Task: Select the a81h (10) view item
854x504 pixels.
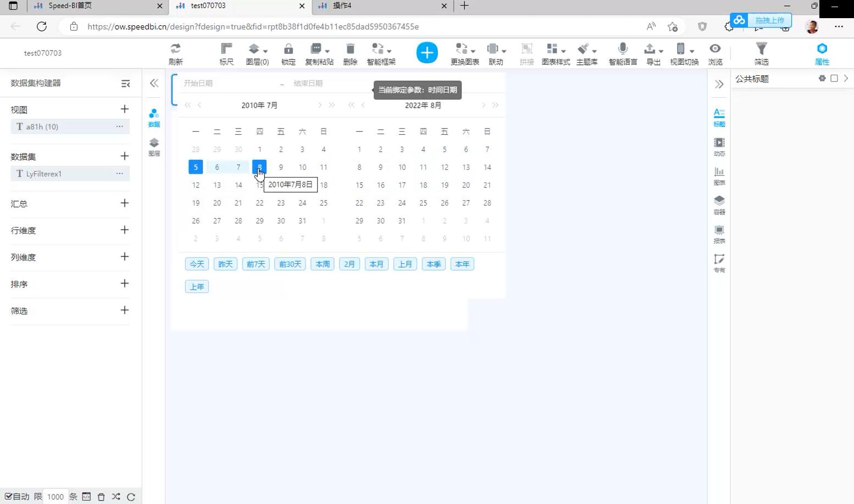Action: click(70, 126)
